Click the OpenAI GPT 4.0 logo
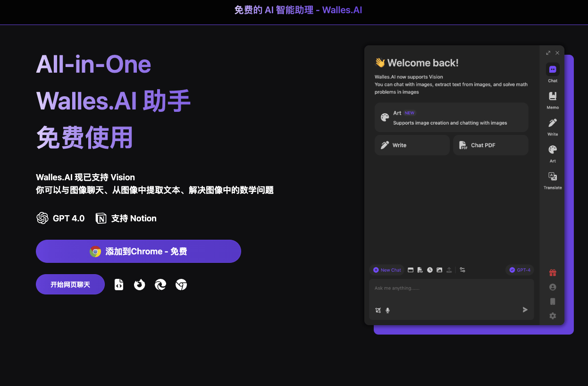The height and width of the screenshot is (386, 588). coord(42,218)
